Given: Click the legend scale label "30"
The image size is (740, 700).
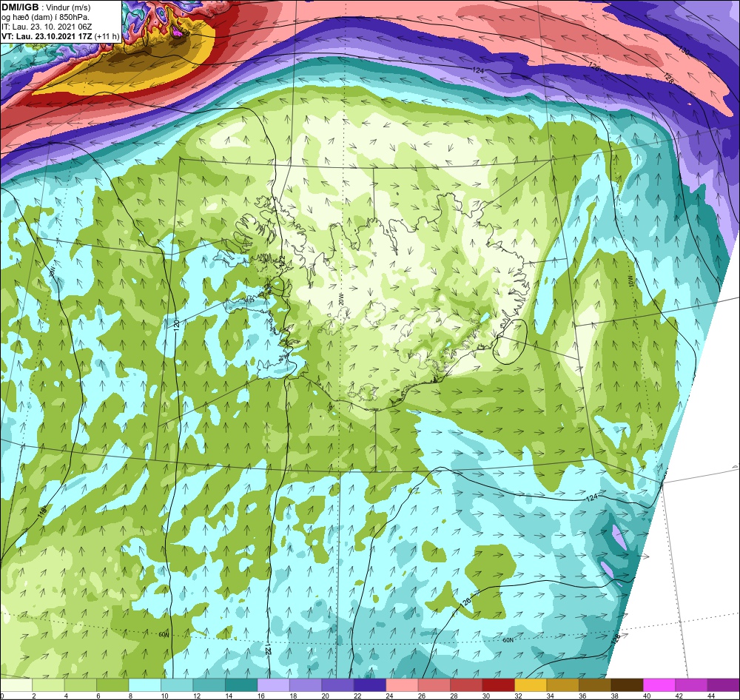Looking at the screenshot, I should click(x=485, y=696).
